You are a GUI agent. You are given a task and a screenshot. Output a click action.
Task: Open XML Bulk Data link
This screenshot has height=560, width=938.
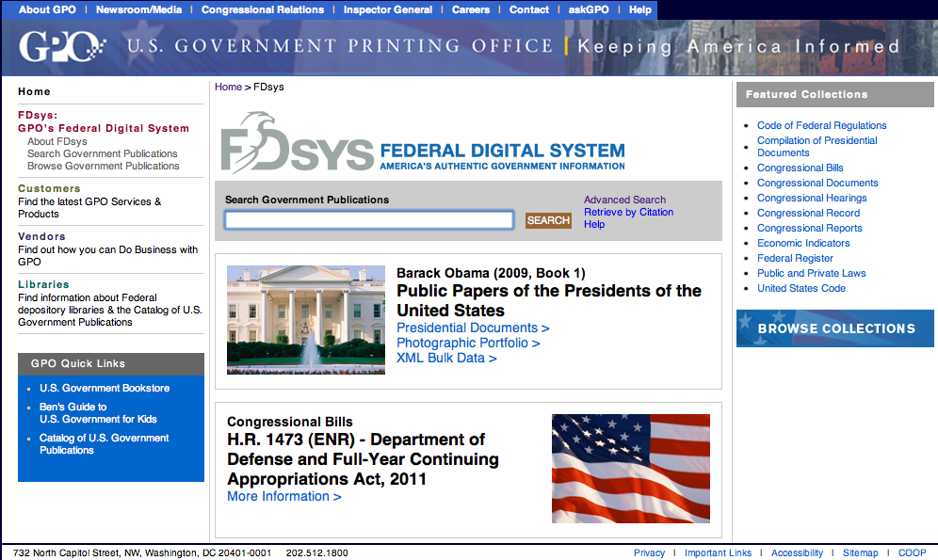point(446,358)
